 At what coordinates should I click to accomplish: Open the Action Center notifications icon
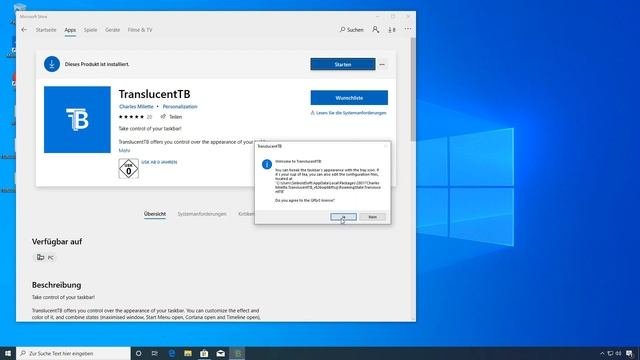pyautogui.click(x=629, y=353)
